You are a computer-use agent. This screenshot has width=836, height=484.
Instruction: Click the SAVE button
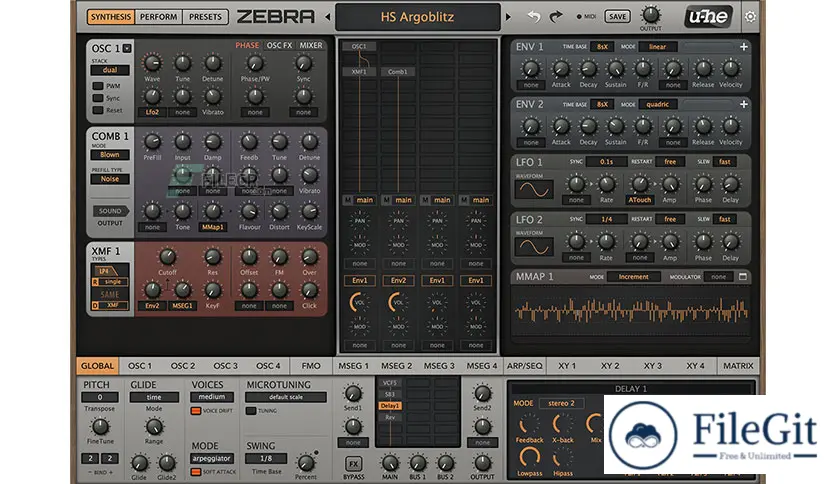(617, 17)
